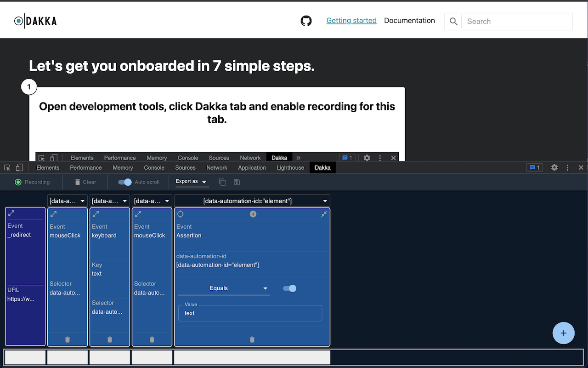Open the GitHub repository icon
Screen dimensions: 588x368
coord(306,21)
